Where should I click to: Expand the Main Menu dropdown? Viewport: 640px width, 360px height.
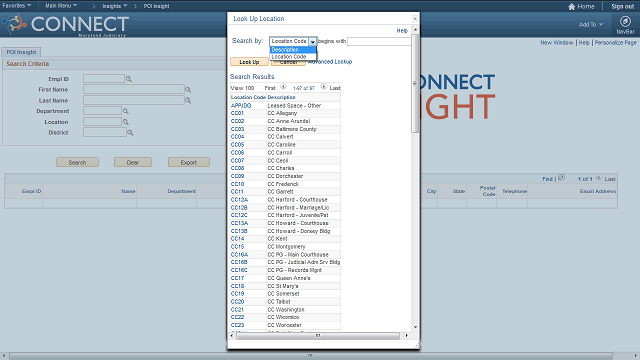coord(61,6)
